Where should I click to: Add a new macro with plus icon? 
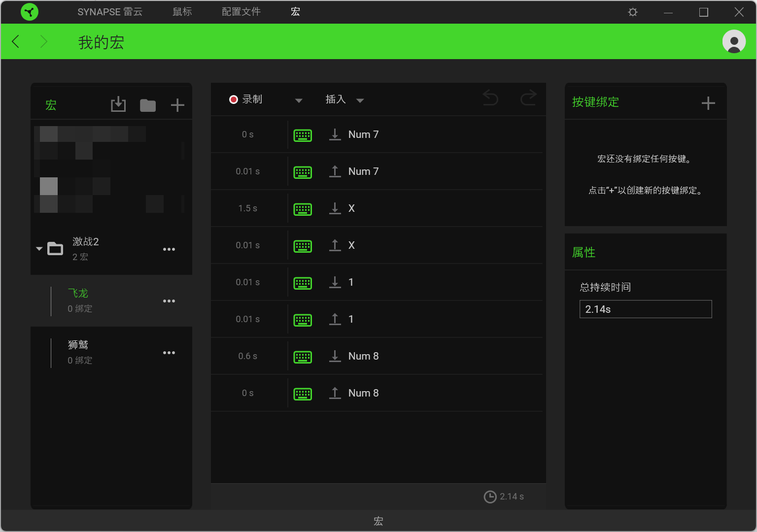[x=177, y=105]
